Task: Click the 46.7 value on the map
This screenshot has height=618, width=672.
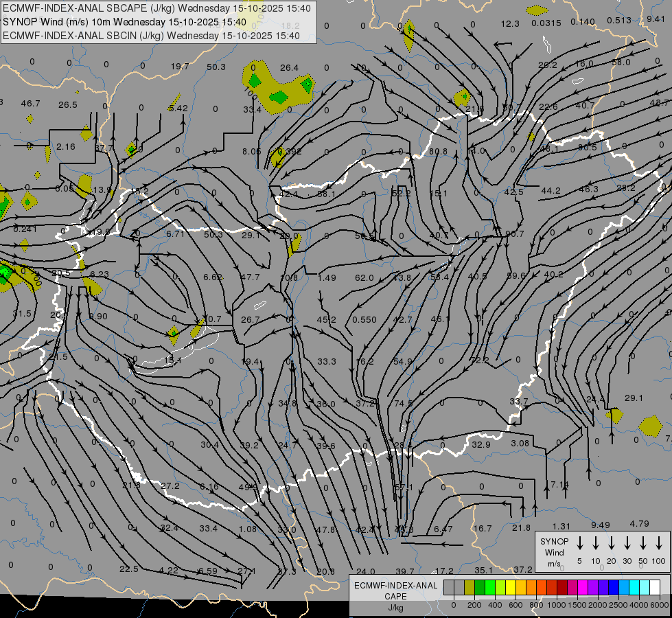Action: (x=30, y=104)
